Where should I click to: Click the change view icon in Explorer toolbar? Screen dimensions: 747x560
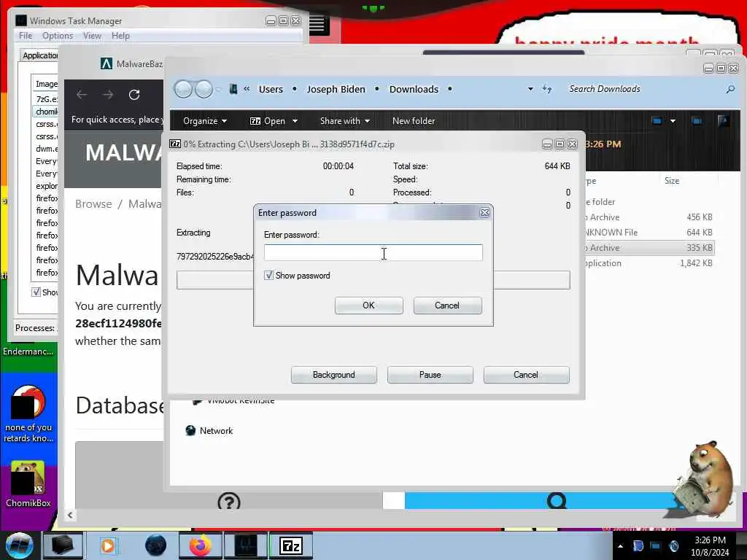pos(657,121)
